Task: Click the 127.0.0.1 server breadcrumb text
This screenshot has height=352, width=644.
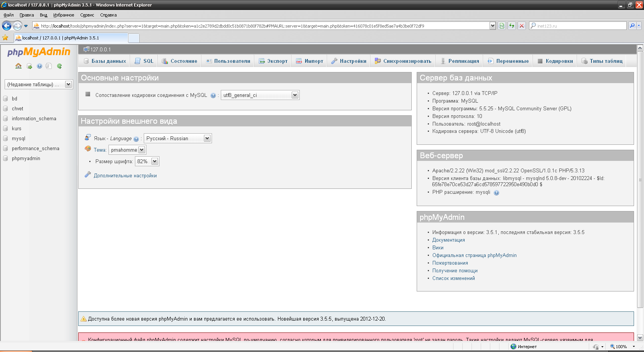Action: 100,49
